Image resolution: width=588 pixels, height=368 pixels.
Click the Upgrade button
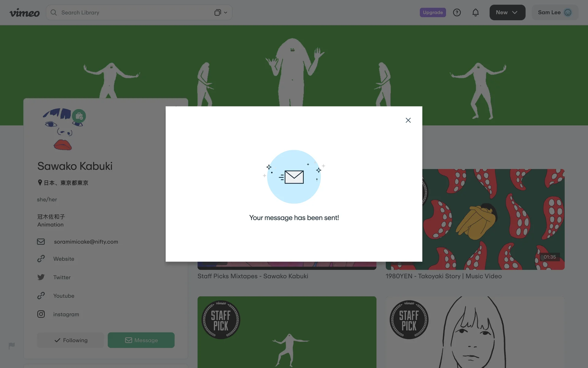click(432, 13)
